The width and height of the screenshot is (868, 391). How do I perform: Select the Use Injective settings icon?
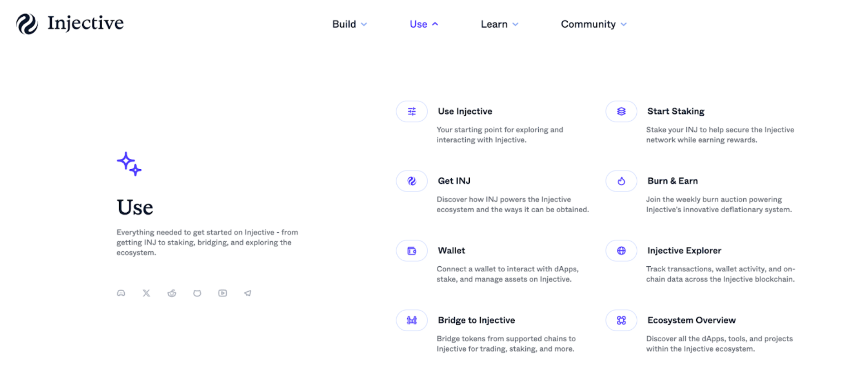point(411,111)
